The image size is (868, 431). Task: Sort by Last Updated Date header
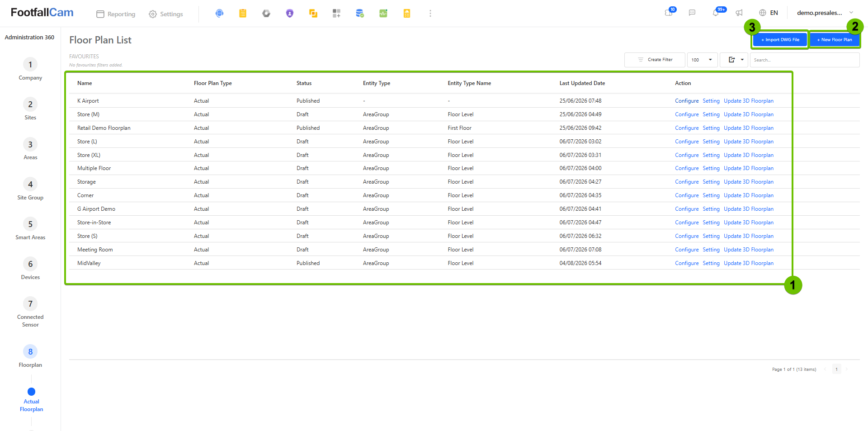coord(582,83)
